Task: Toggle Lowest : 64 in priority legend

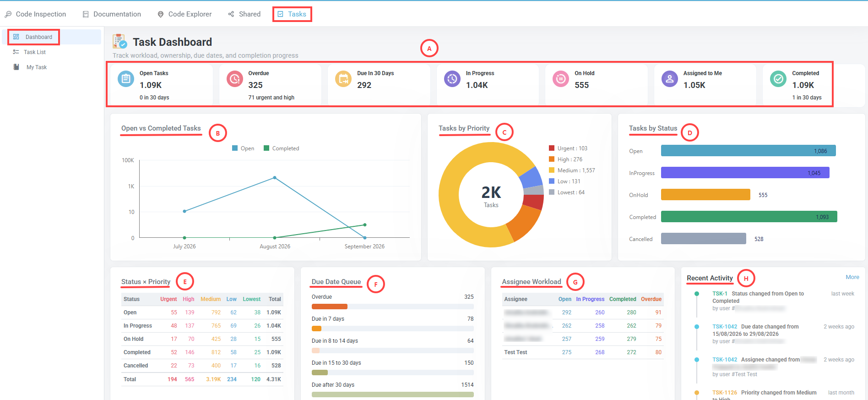Action: click(567, 192)
